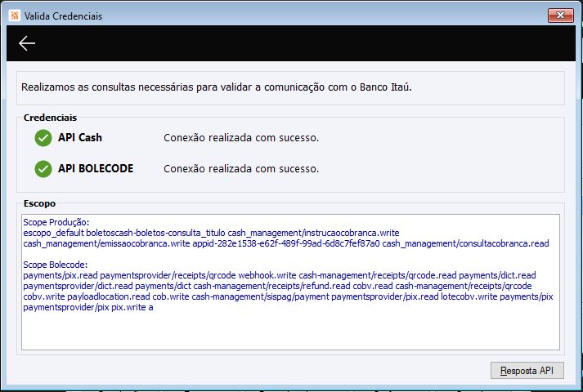This screenshot has height=392, width=583.
Task: Click the webhook.write scope entry
Action: pos(267,275)
